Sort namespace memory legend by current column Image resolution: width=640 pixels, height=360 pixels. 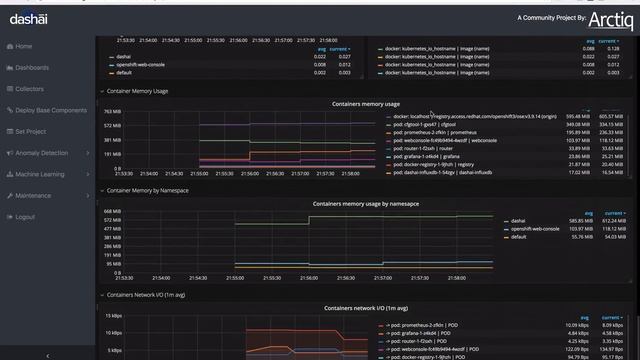(615, 213)
